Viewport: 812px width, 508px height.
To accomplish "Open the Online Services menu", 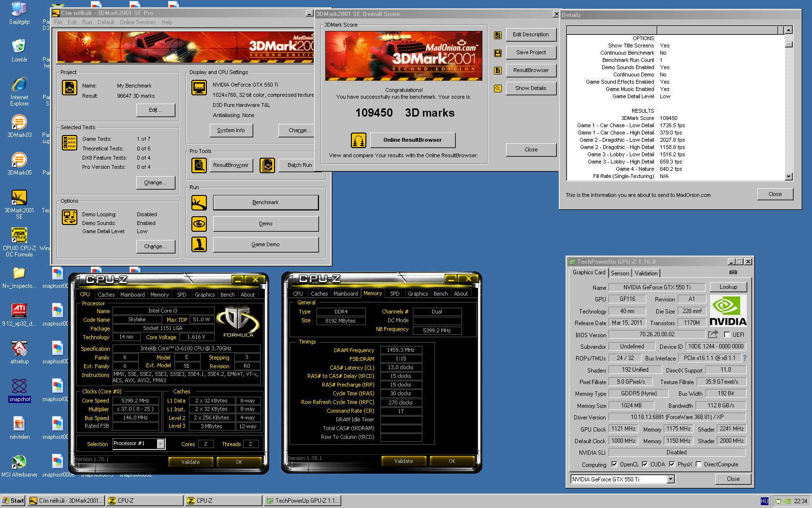I will 138,22.
